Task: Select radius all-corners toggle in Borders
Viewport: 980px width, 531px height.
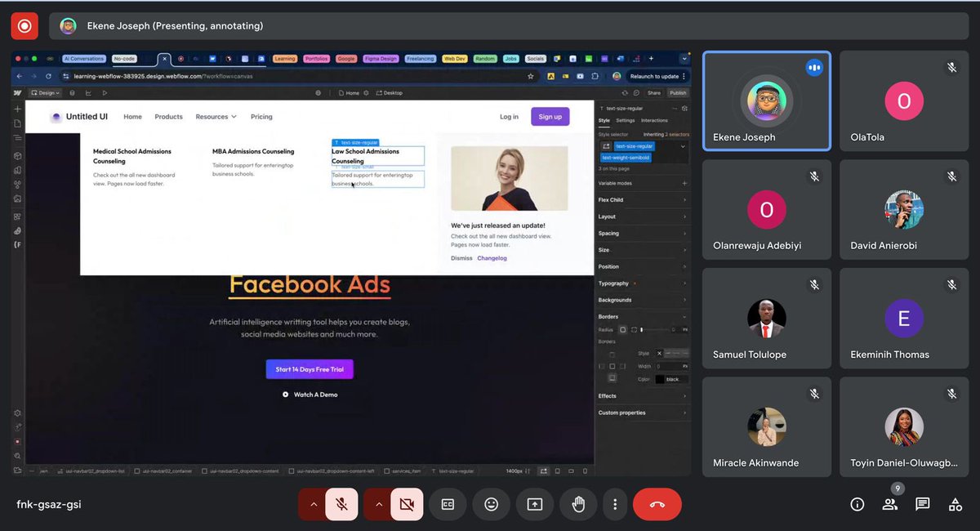Action: [x=622, y=330]
